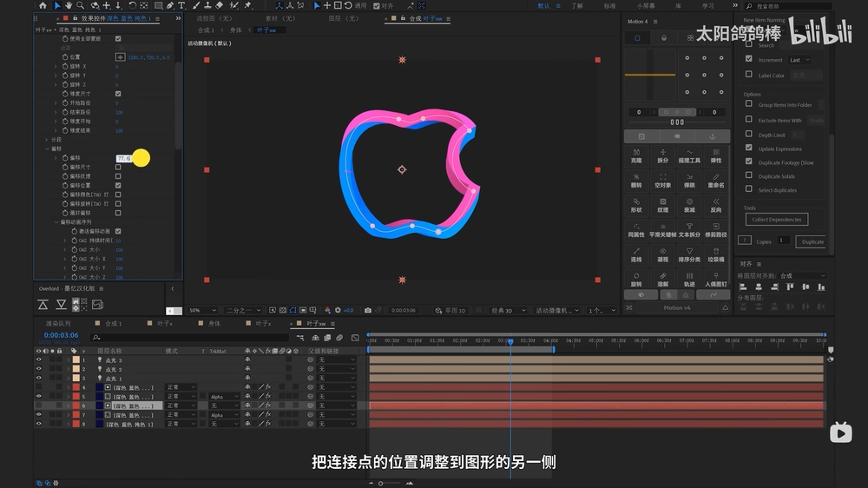Click the Collect Dependencies button
Image resolution: width=868 pixels, height=488 pixels.
[777, 220]
